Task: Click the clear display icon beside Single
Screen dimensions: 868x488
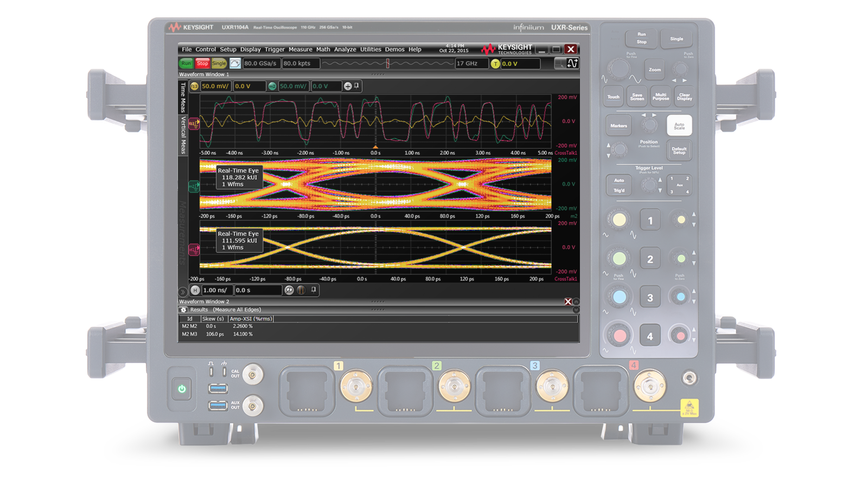Action: point(235,63)
